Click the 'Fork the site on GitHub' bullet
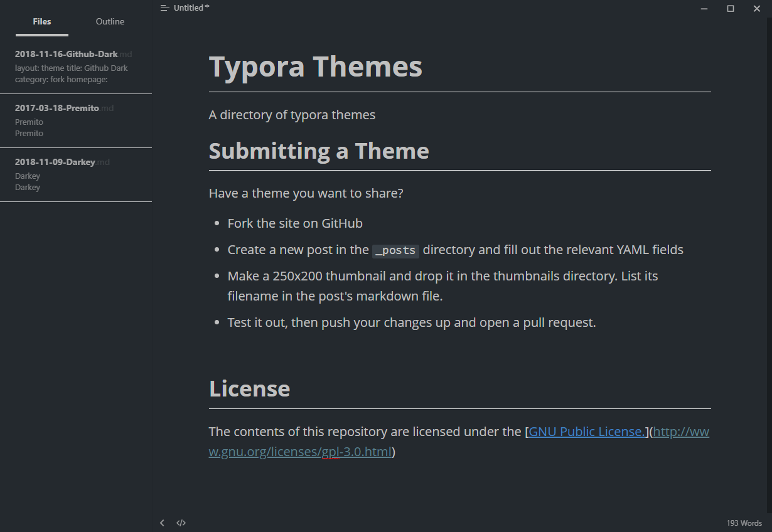This screenshot has height=532, width=772. click(x=295, y=223)
